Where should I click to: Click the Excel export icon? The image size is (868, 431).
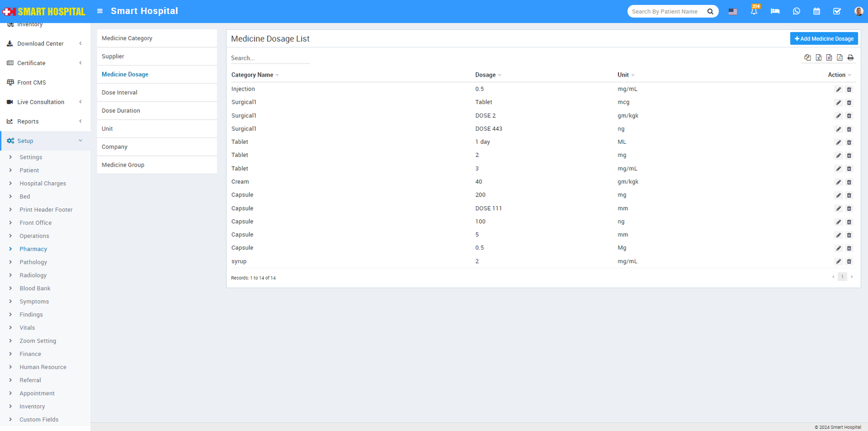point(818,58)
